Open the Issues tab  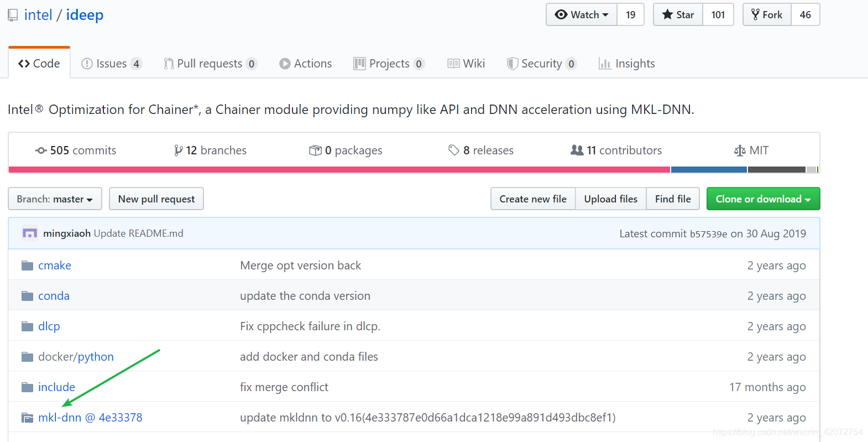click(x=112, y=64)
